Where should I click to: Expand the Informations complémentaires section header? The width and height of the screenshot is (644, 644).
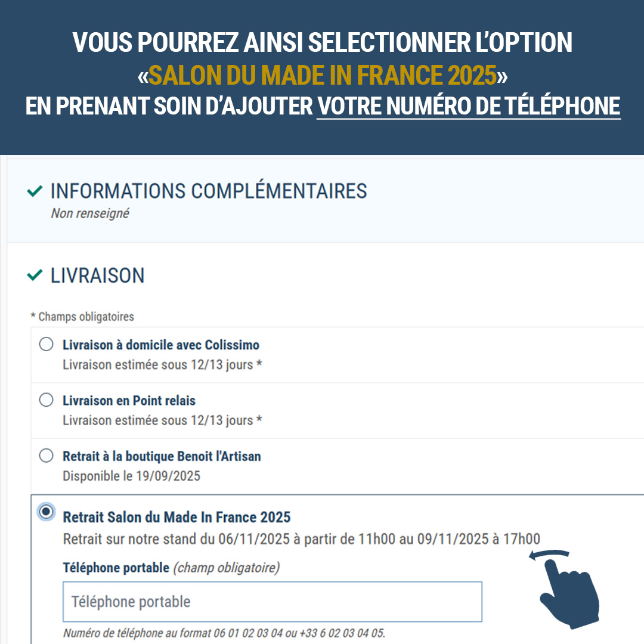[x=209, y=191]
